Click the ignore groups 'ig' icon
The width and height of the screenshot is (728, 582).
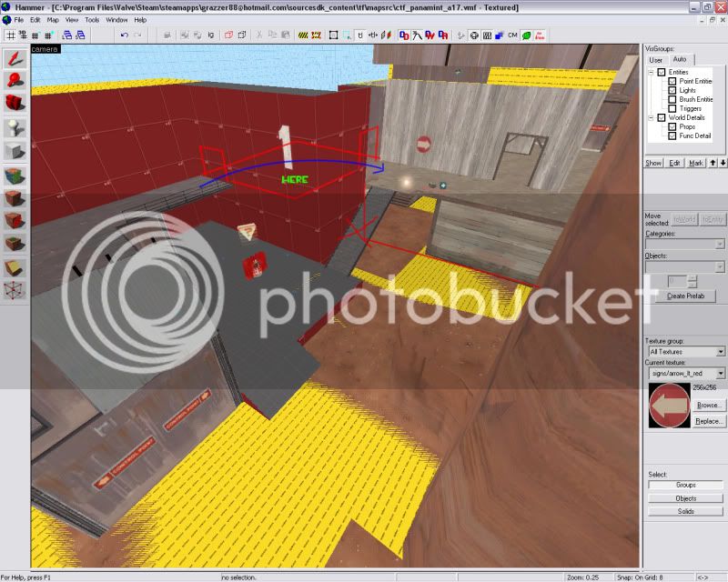pos(211,35)
